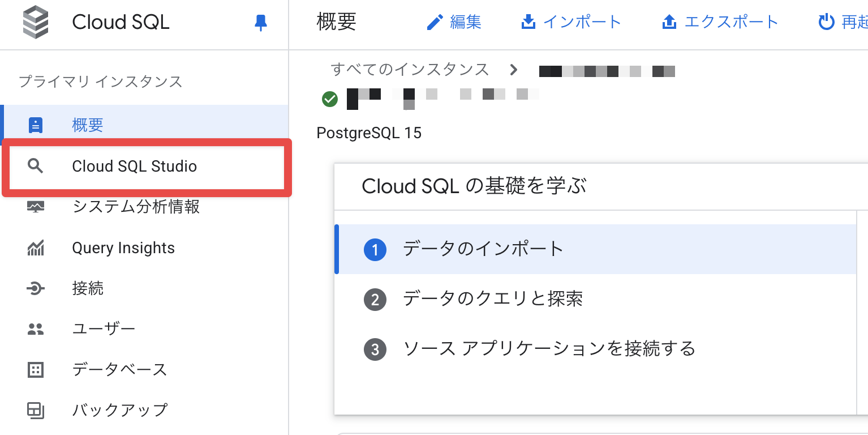868x435 pixels.
Task: Click the export upload icon
Action: click(x=669, y=23)
